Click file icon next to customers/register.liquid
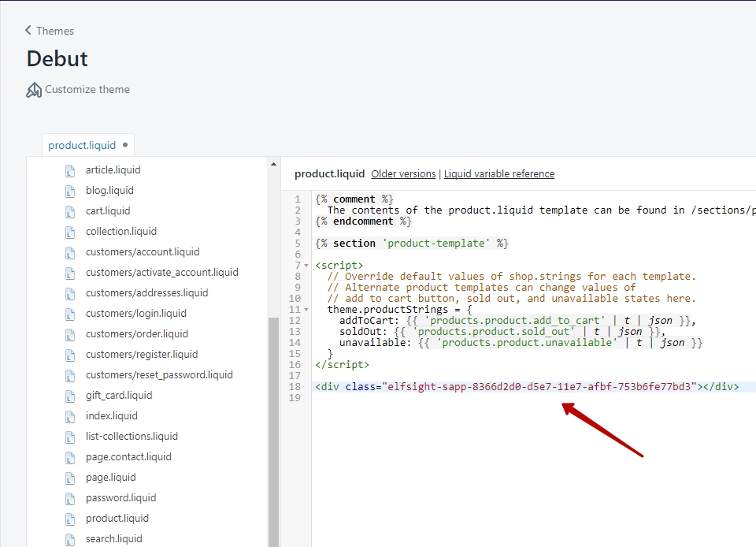 click(x=70, y=355)
